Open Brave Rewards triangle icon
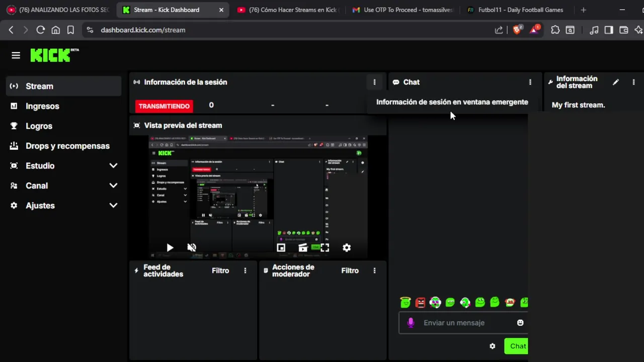 coord(534,30)
